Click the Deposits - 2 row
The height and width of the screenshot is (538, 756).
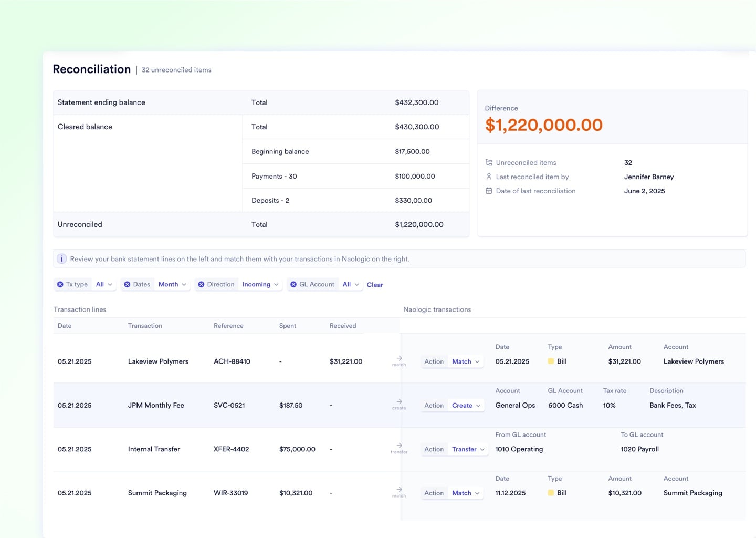pyautogui.click(x=355, y=200)
